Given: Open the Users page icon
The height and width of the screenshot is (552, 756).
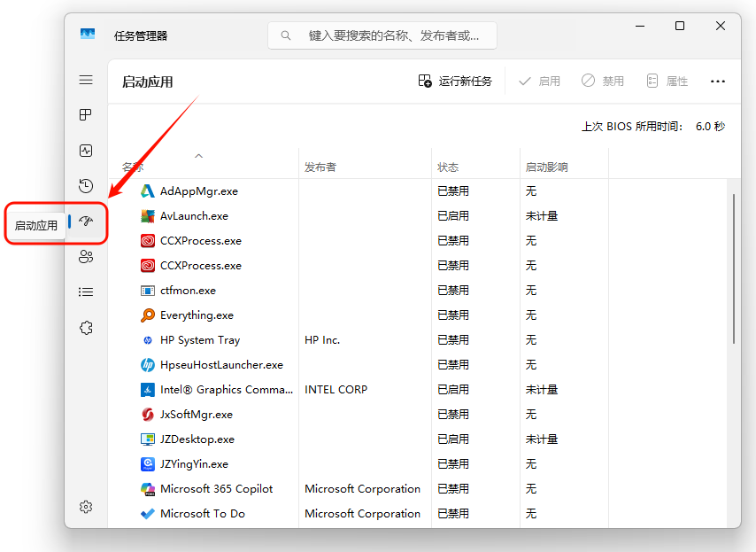Looking at the screenshot, I should tap(86, 257).
